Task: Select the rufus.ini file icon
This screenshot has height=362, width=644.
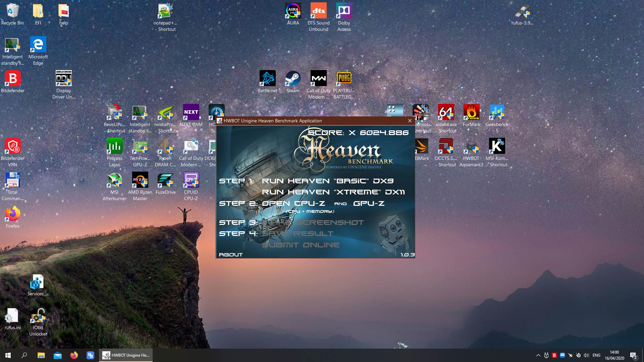Action: coord(12,319)
